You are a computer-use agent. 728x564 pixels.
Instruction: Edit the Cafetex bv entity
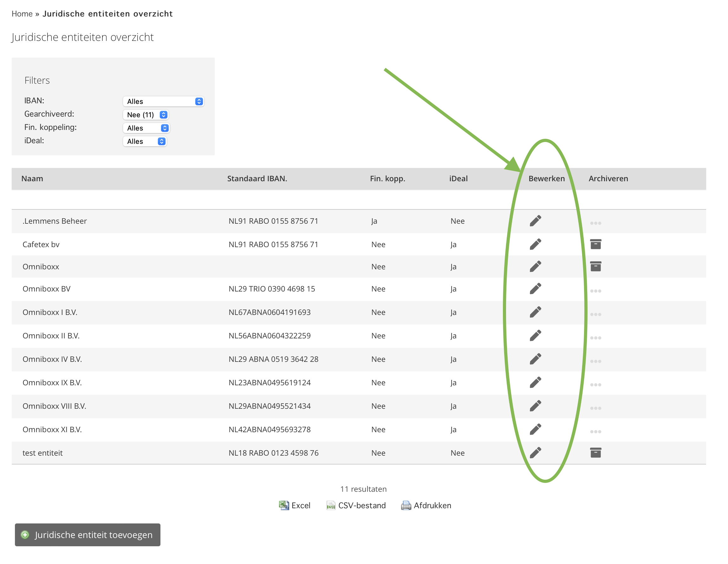pos(535,244)
